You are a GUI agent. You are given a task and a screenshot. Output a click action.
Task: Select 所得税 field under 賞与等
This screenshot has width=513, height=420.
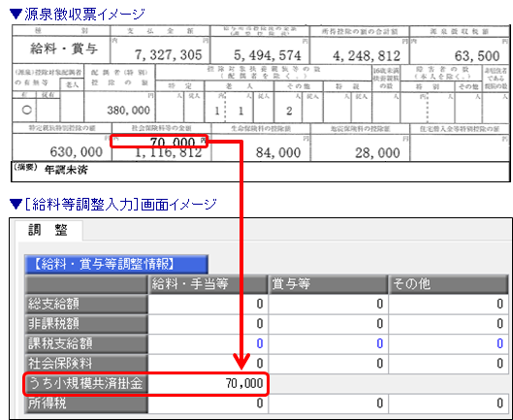tap(328, 404)
